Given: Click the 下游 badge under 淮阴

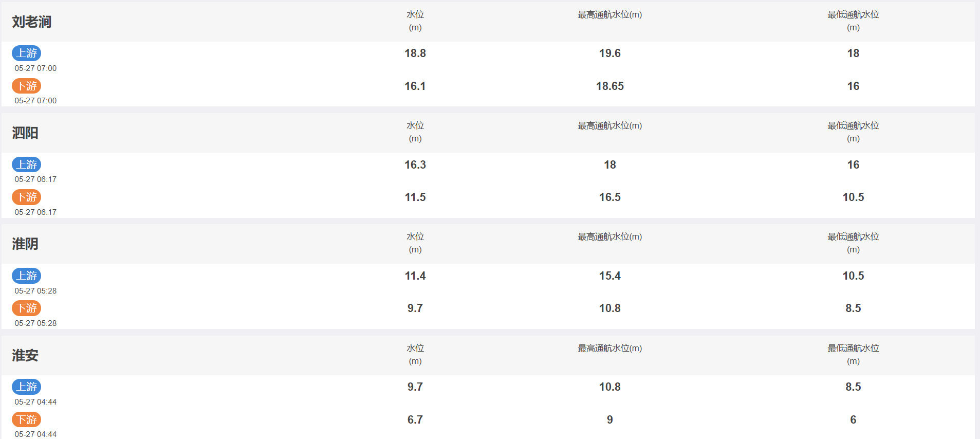Looking at the screenshot, I should pyautogui.click(x=27, y=308).
